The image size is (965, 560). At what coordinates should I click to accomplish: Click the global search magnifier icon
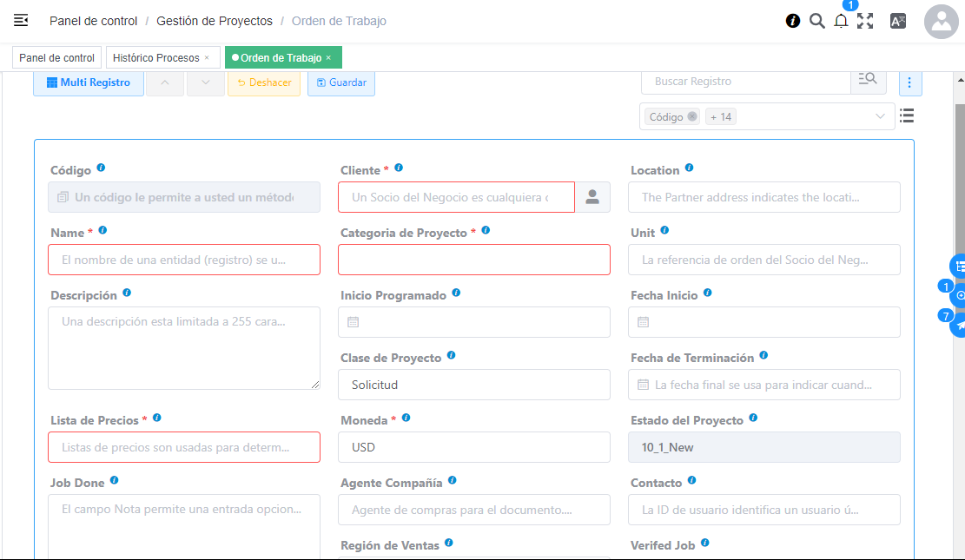click(816, 21)
